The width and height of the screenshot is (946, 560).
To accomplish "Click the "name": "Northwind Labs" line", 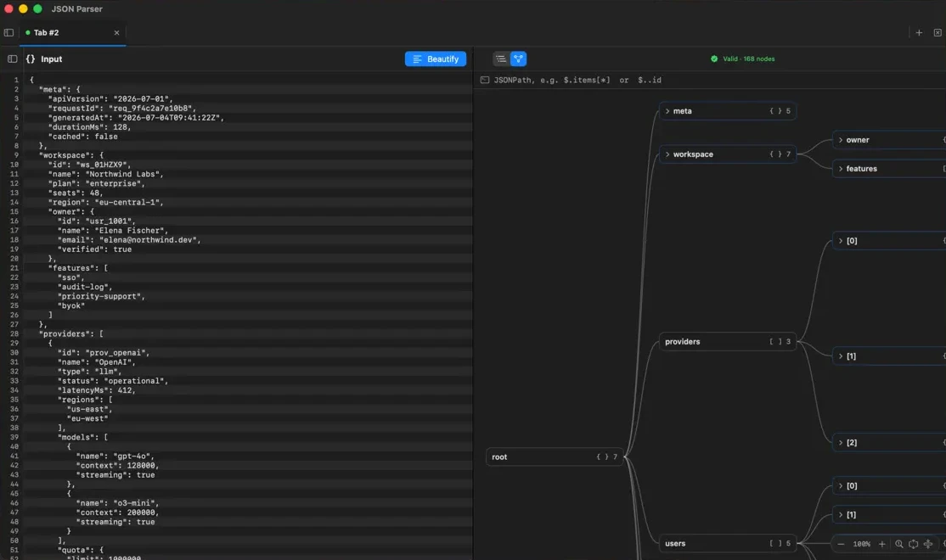I will pyautogui.click(x=106, y=174).
